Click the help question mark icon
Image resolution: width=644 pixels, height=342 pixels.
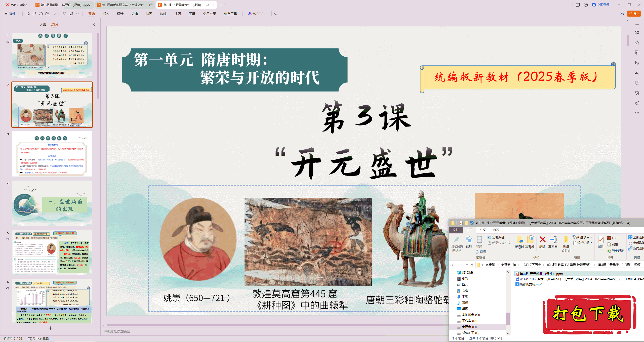click(x=637, y=103)
